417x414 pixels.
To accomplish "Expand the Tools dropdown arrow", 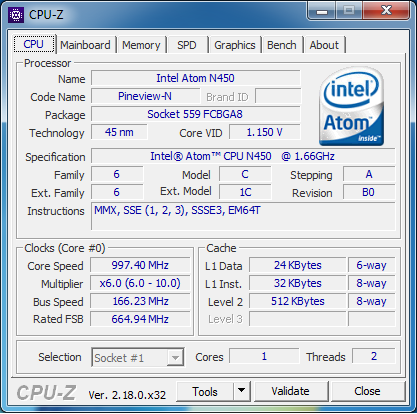I will [242, 391].
